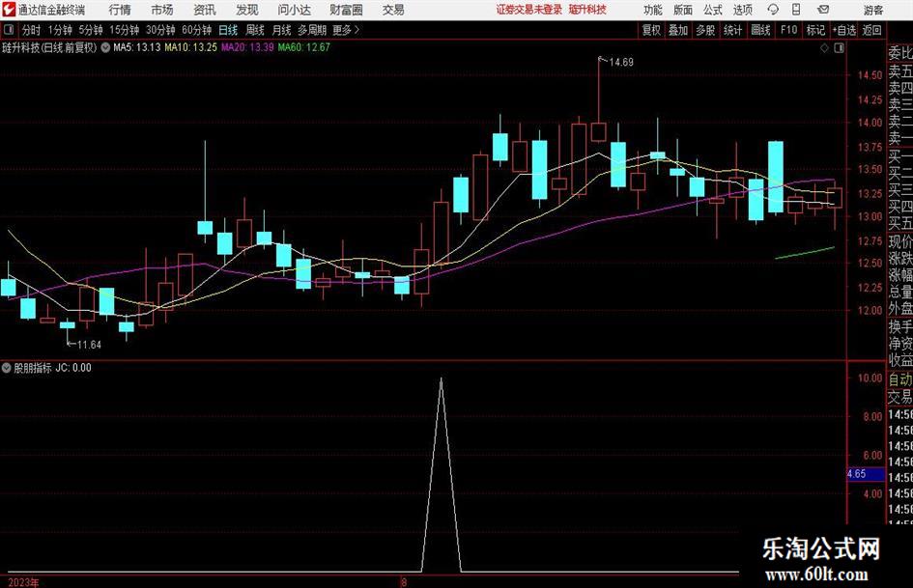
Task: Click the 证券交易未登录 login notice
Action: pyautogui.click(x=529, y=10)
